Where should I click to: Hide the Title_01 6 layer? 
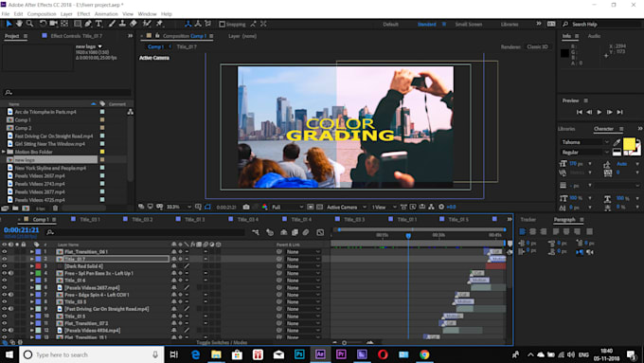click(5, 281)
